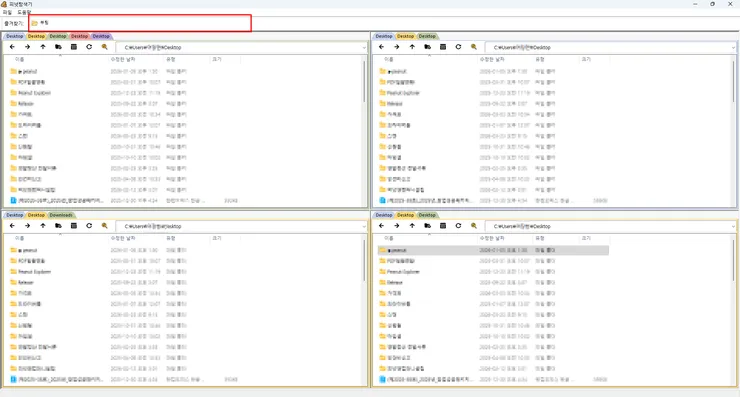Viewport: 740px width, 397px height.
Task: Select the document file in top-right pane
Action: pyautogui.click(x=426, y=201)
